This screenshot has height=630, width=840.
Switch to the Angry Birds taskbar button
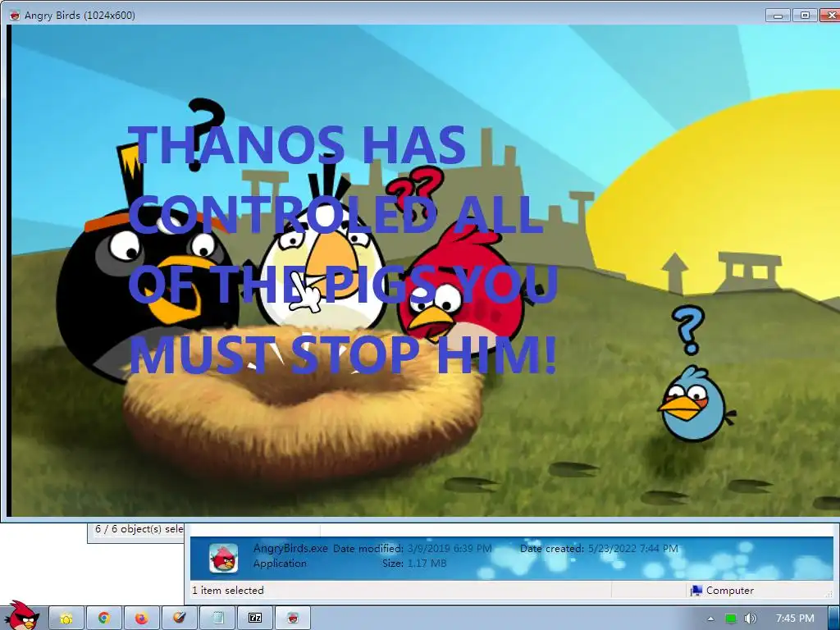[x=293, y=619]
